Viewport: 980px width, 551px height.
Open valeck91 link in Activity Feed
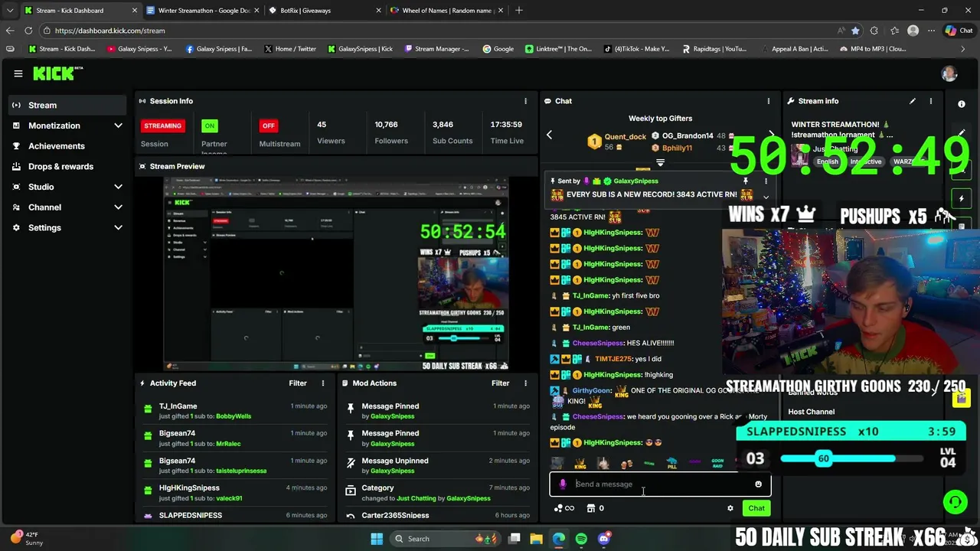pos(229,498)
